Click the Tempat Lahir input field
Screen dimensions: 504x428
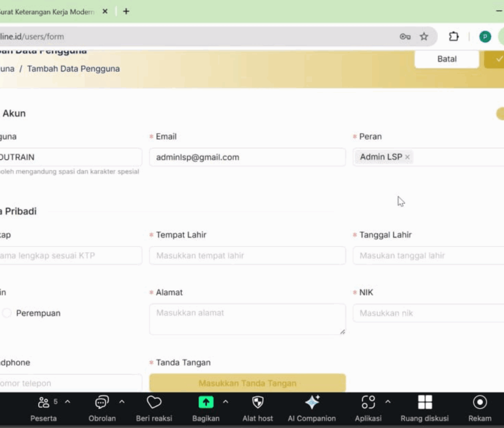coord(247,256)
